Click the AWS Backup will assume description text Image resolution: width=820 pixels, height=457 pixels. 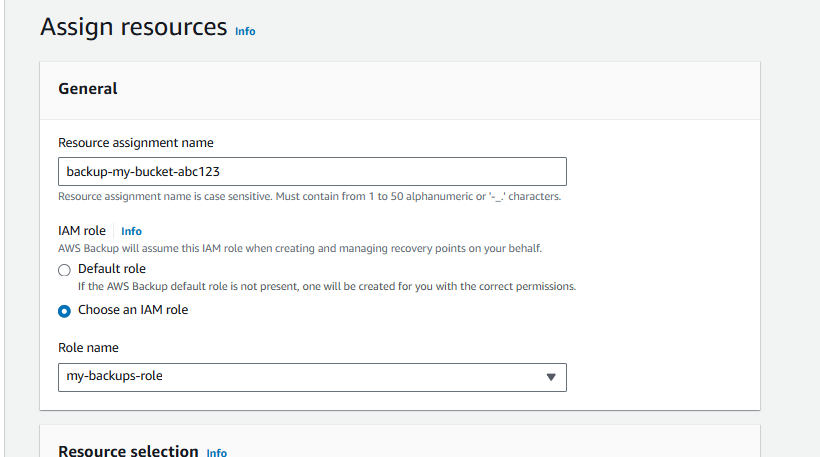300,248
